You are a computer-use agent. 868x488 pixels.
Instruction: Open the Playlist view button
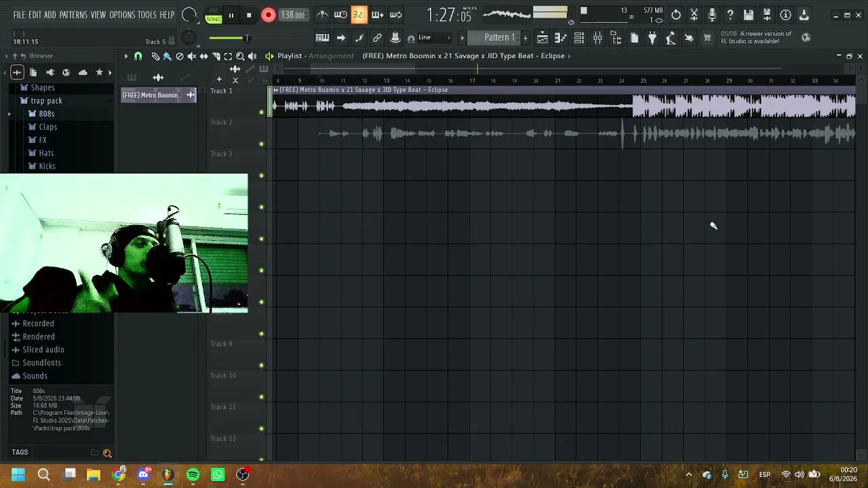542,38
